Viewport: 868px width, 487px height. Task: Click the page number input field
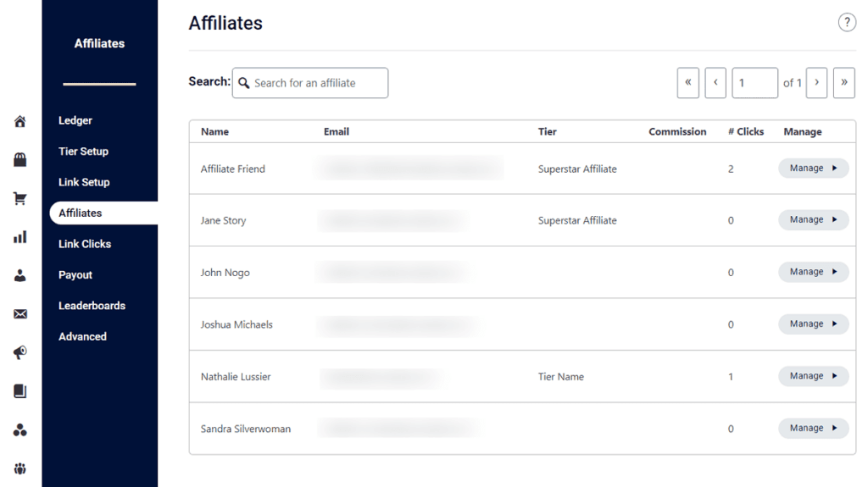tap(755, 83)
